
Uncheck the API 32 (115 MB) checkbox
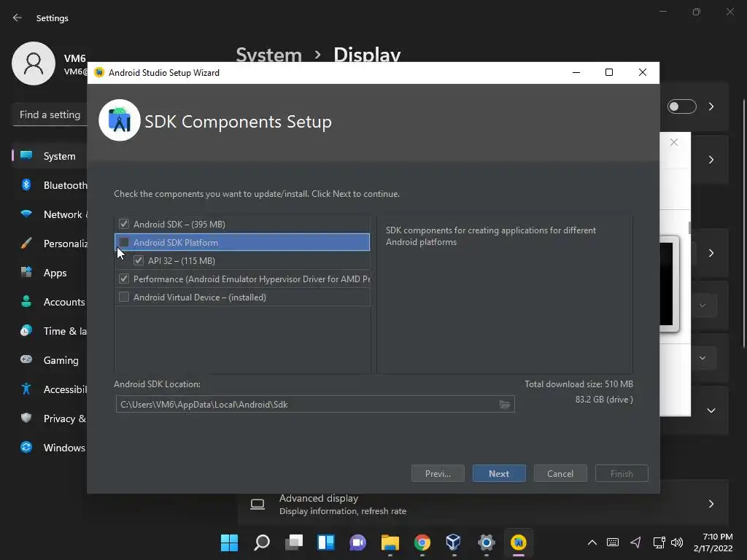(138, 260)
